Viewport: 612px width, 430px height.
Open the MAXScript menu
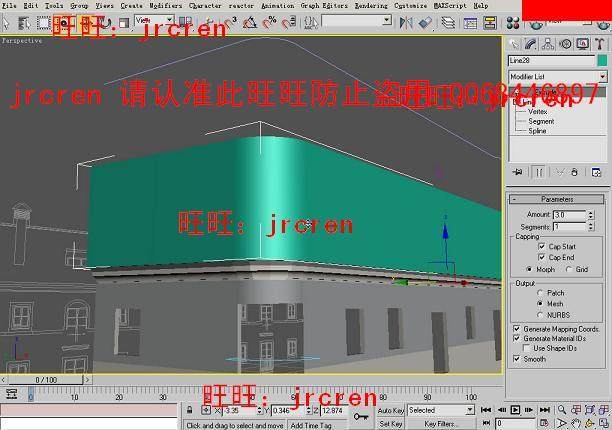click(x=450, y=6)
